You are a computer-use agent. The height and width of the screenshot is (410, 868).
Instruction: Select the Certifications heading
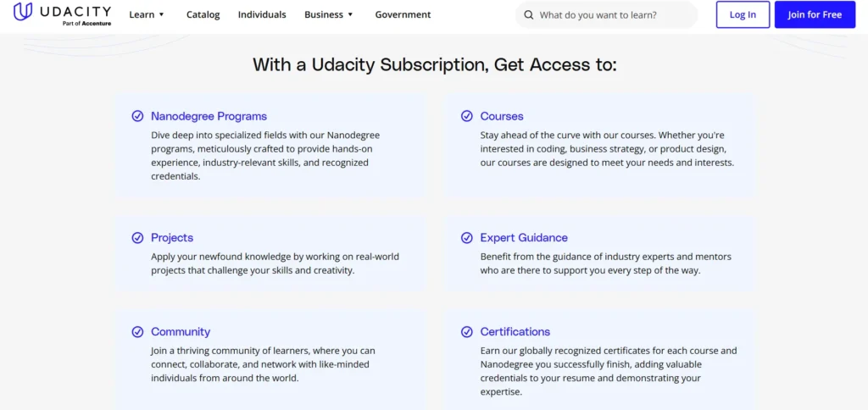pos(515,332)
